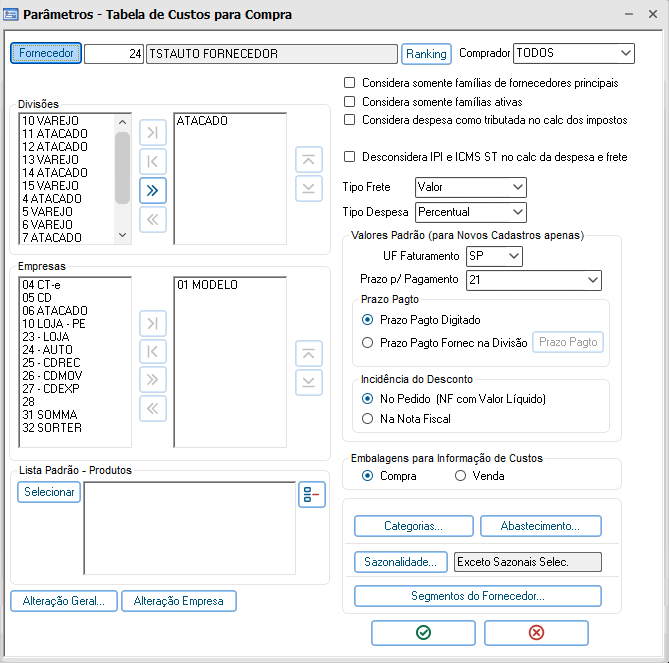Cancel with the red X button
This screenshot has height=663, width=669.
coord(536,633)
